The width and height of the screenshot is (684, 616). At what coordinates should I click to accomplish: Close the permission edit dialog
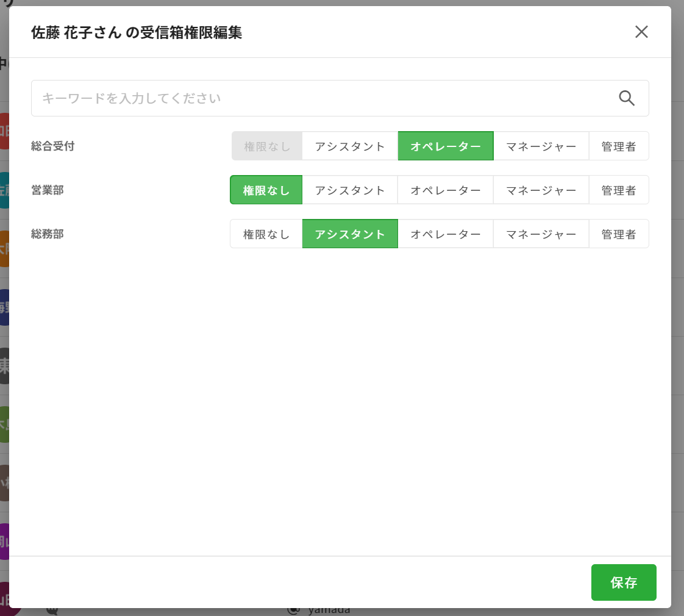[641, 32]
